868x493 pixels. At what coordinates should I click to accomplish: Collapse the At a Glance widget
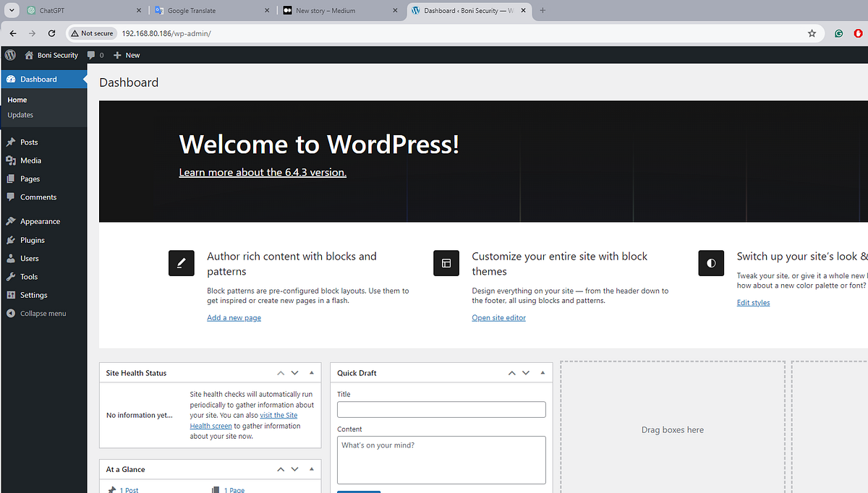(x=312, y=469)
